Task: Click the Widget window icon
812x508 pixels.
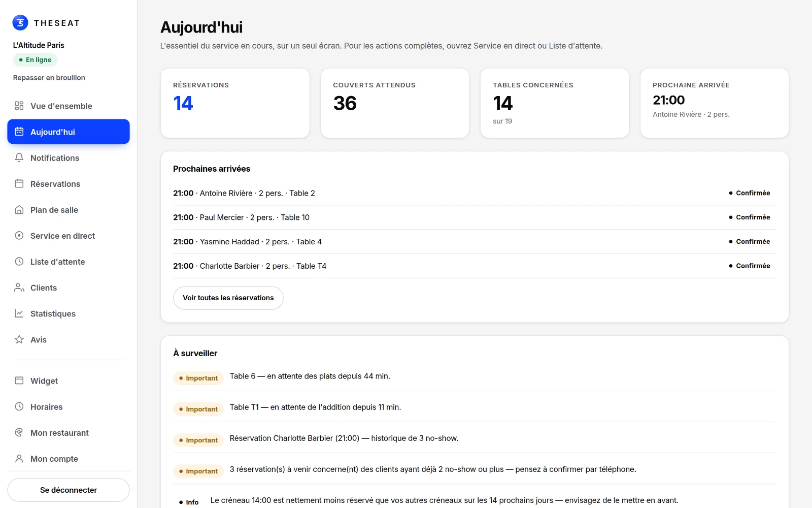Action: (x=19, y=380)
